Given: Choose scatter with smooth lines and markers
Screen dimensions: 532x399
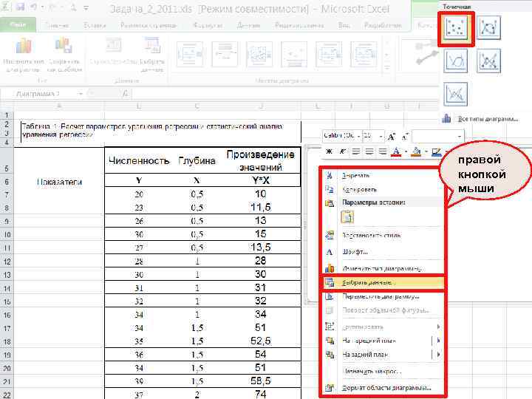Looking at the screenshot, I should [x=488, y=28].
